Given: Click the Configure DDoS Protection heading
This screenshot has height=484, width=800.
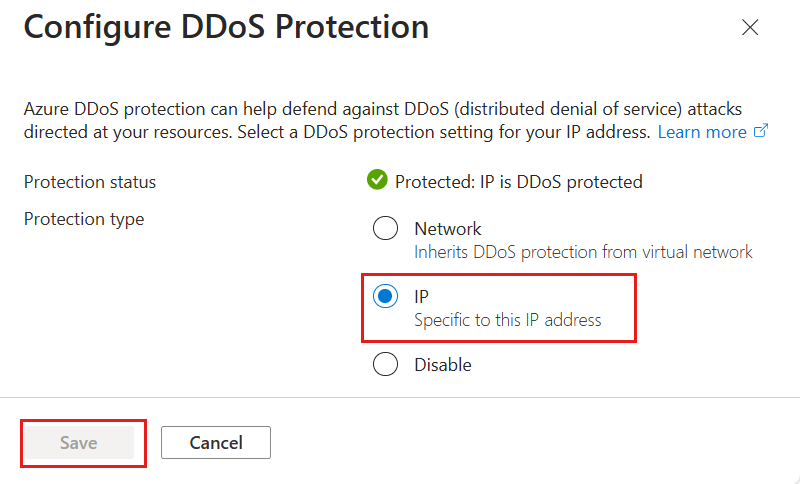Looking at the screenshot, I should click(x=227, y=28).
